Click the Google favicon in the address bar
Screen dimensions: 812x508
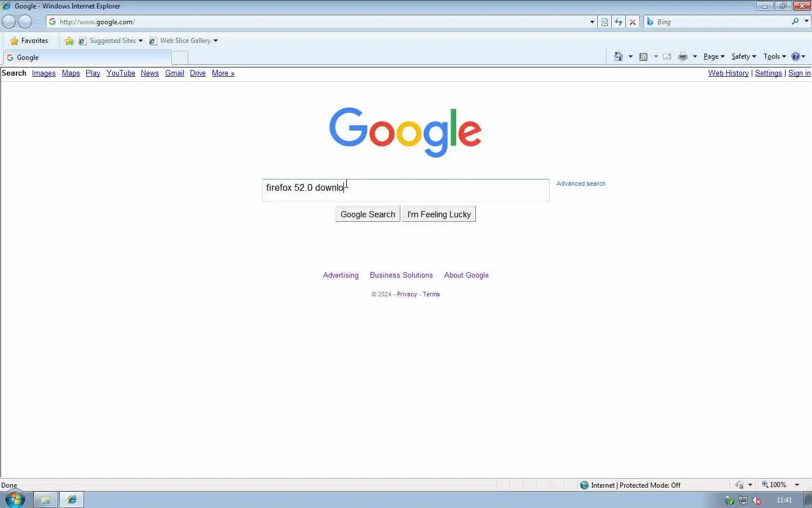tap(52, 22)
